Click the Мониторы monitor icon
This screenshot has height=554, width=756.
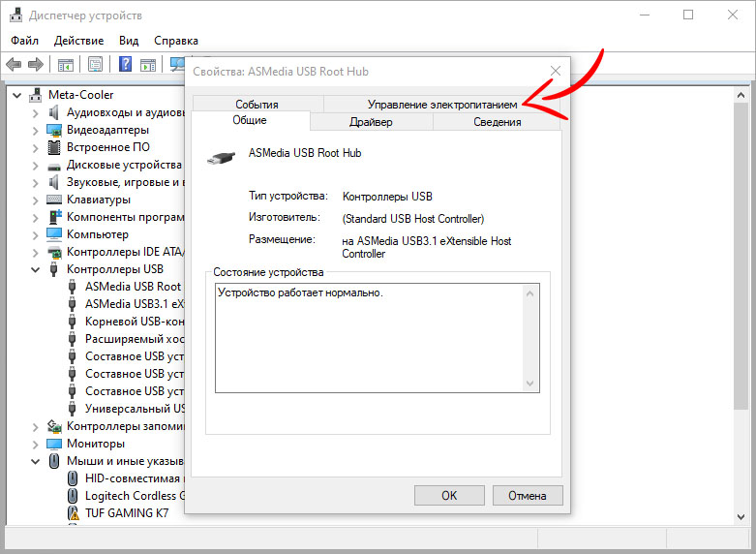[54, 443]
